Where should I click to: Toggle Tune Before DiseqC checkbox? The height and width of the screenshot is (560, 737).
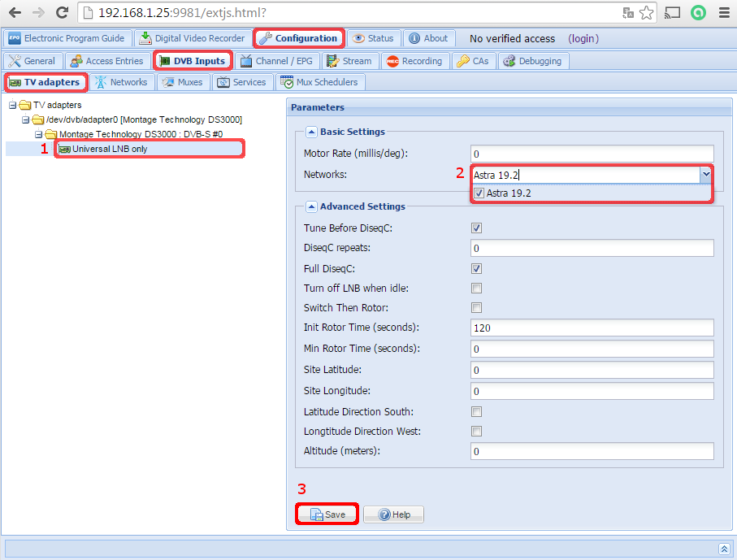tap(477, 228)
